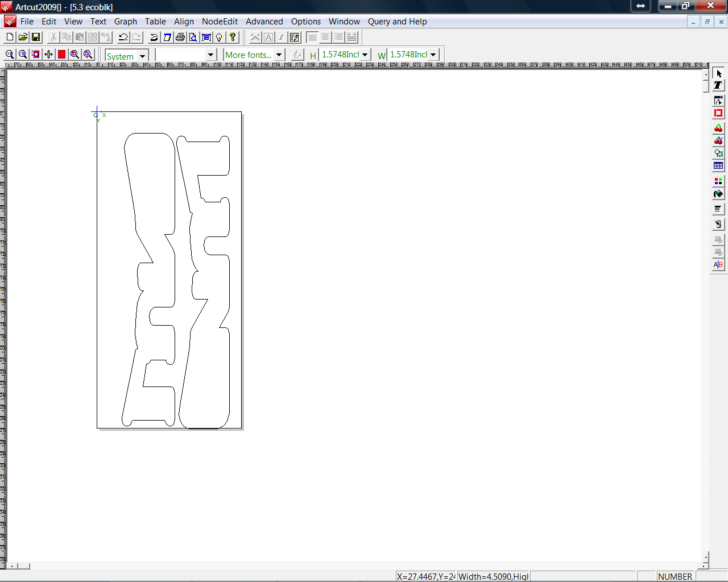Open help with the question mark icon

(x=233, y=37)
